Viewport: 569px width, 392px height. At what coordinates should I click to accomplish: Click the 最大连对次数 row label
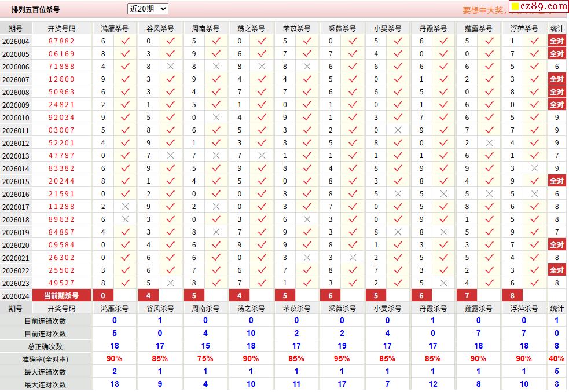45,384
